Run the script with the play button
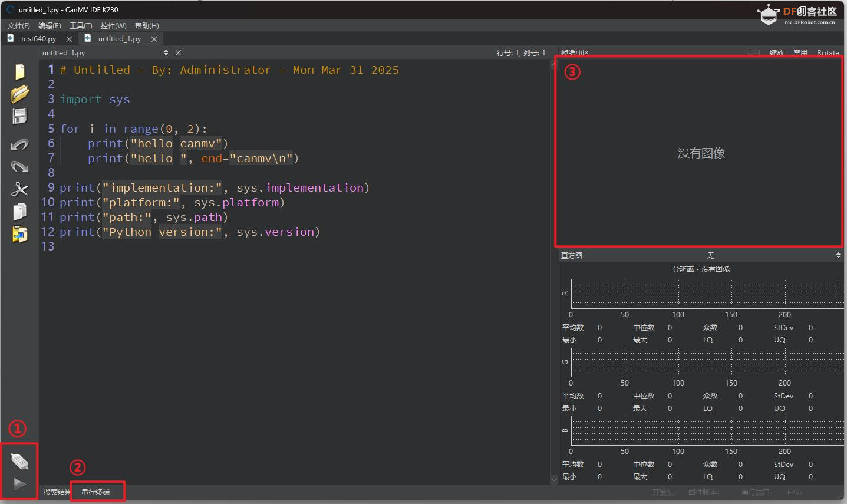The height and width of the screenshot is (504, 847). (19, 484)
